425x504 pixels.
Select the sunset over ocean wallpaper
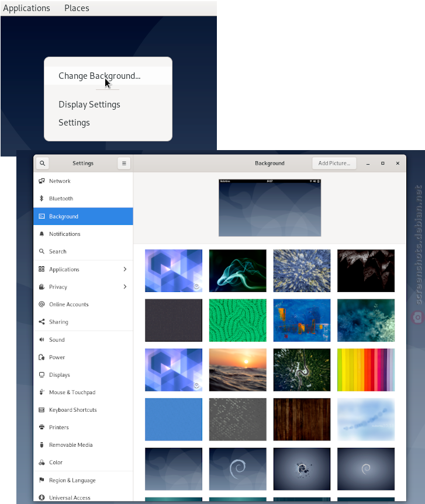coord(238,370)
